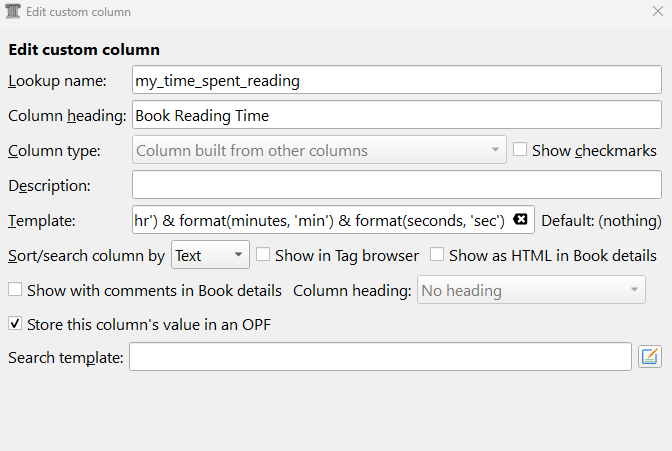Uncheck Store this column's value in OPF
Screen dimensions: 672x451
coord(15,323)
